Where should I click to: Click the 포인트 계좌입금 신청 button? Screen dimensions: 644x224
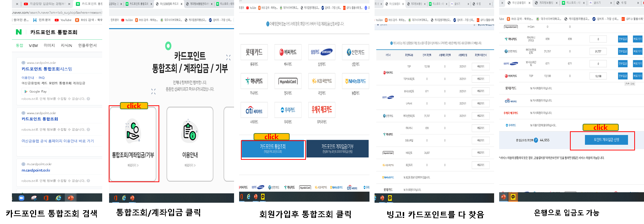pos(606,140)
